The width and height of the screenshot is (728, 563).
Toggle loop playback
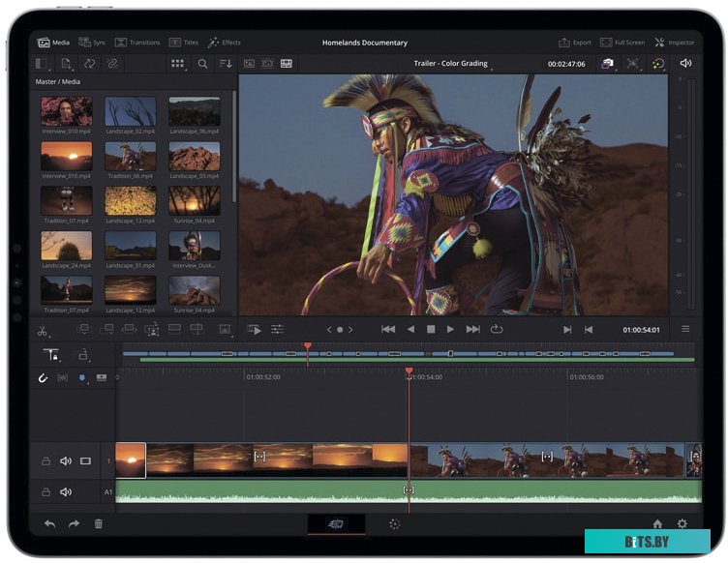pyautogui.click(x=497, y=329)
